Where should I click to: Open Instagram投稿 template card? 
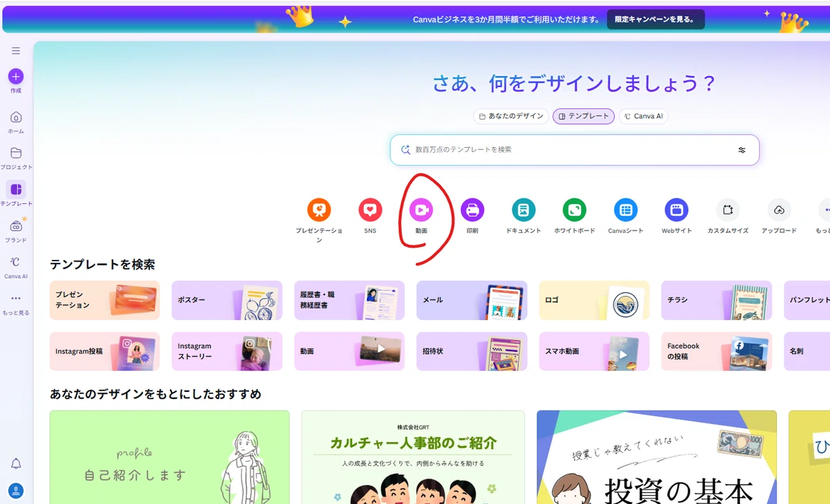point(104,351)
